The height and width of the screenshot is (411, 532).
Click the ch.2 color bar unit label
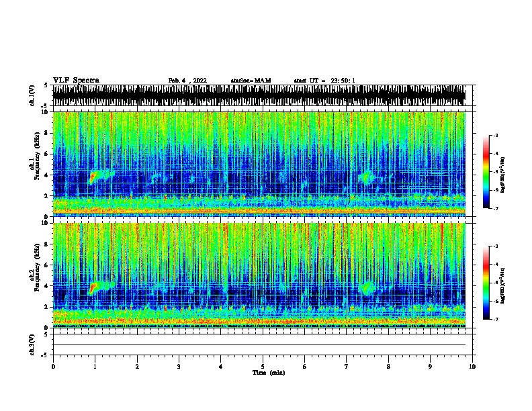tap(503, 285)
